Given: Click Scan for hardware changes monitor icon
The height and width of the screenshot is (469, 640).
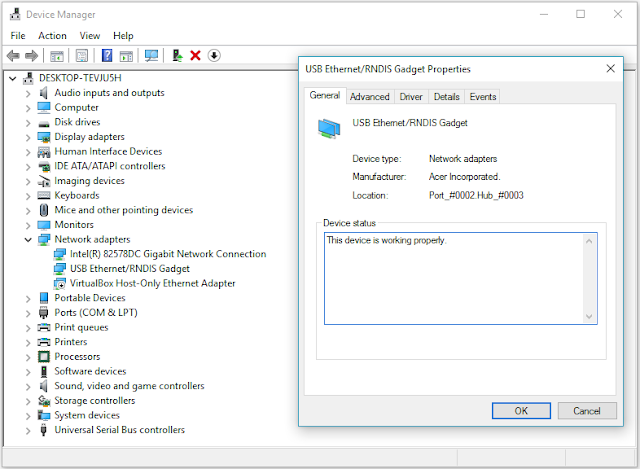Looking at the screenshot, I should [x=151, y=56].
